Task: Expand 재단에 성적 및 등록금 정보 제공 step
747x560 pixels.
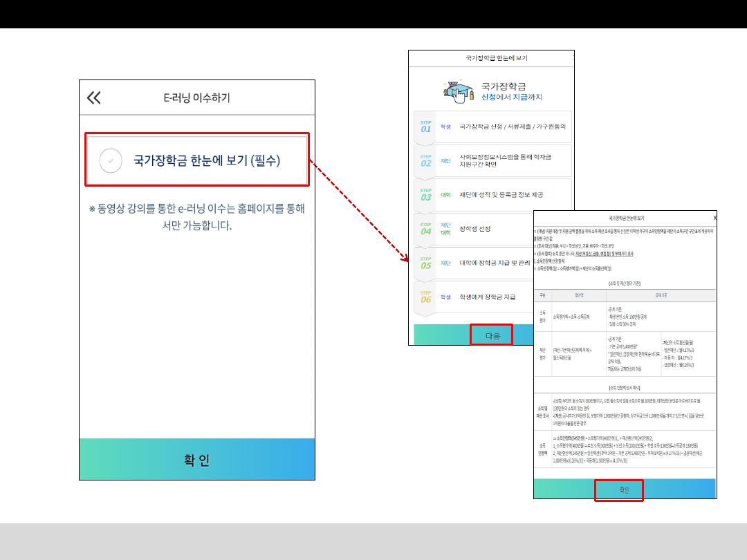Action: coord(501,195)
